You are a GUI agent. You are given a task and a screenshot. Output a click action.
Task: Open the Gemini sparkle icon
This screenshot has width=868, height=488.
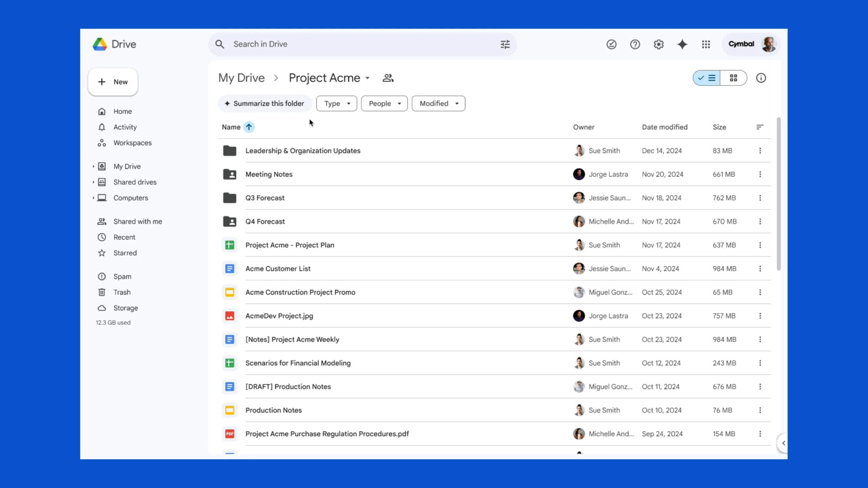point(682,44)
